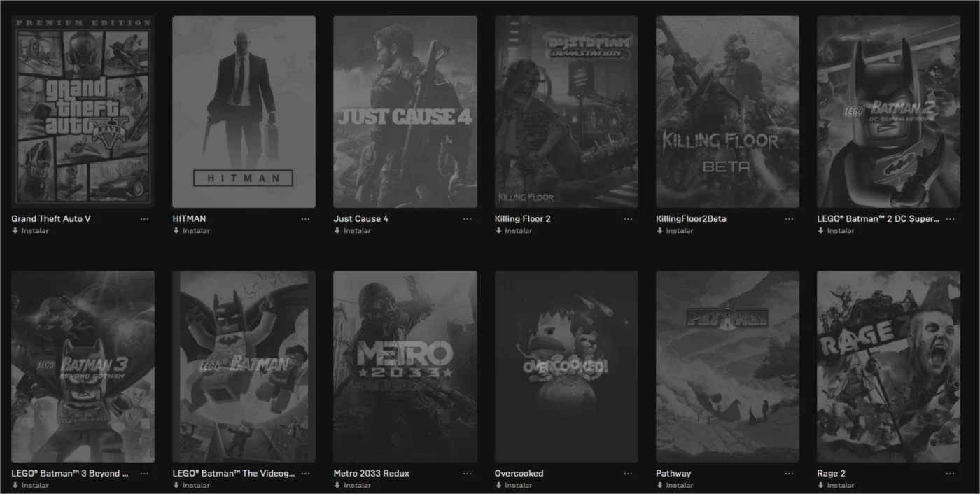Open the three-dot menu for Killing Floor 2
Screen dimensions: 980x494
tap(628, 219)
